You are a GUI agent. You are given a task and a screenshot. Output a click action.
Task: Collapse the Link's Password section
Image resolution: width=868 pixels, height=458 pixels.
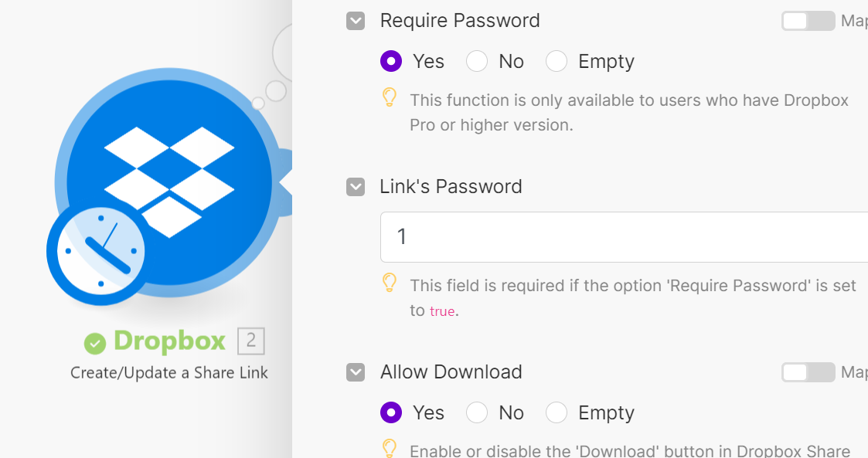coord(356,187)
